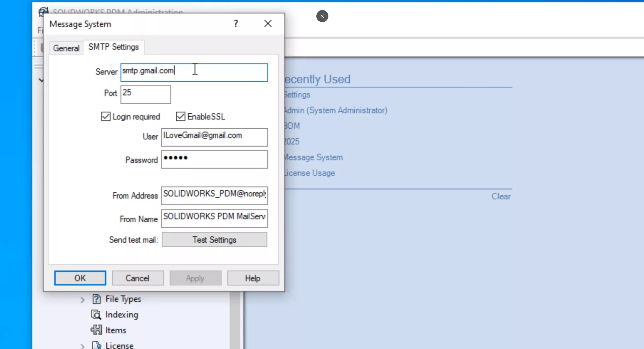Open Admin (System Administrator) recent item
The width and height of the screenshot is (644, 349).
(336, 110)
